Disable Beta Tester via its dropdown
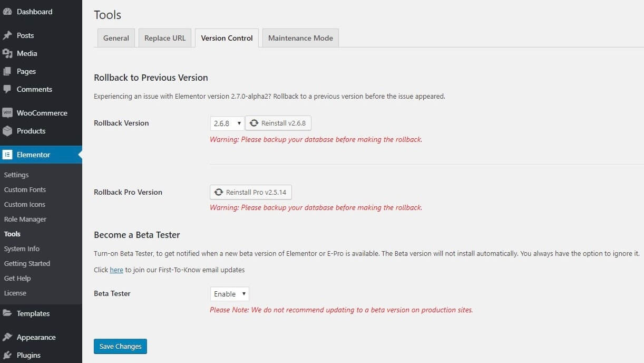This screenshot has width=644, height=363. (x=229, y=294)
